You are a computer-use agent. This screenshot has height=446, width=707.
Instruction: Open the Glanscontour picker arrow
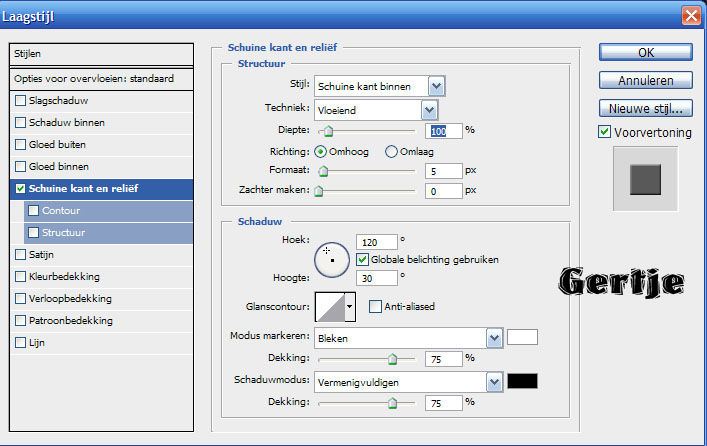pyautogui.click(x=350, y=307)
